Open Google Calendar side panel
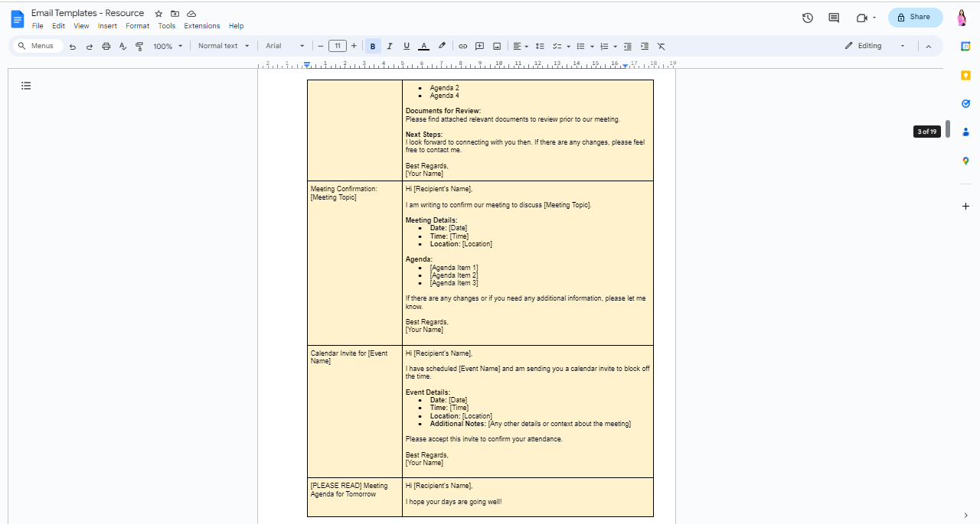The image size is (980, 524). (965, 46)
